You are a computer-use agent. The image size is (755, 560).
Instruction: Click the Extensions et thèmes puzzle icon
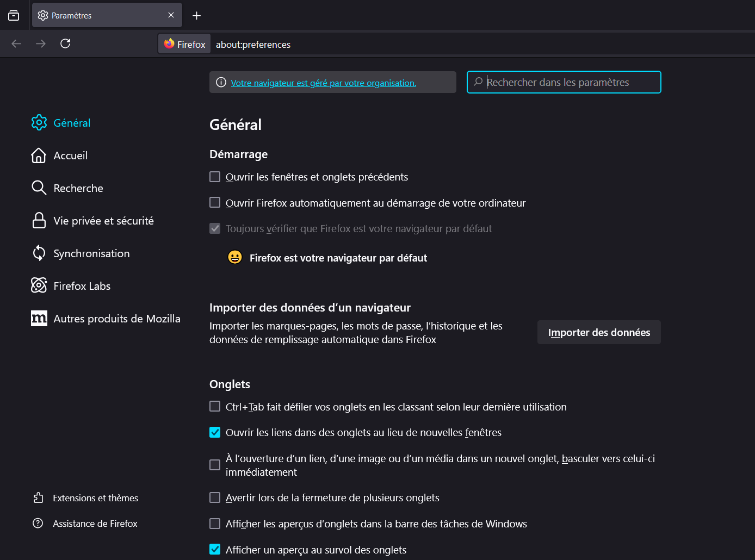(38, 498)
